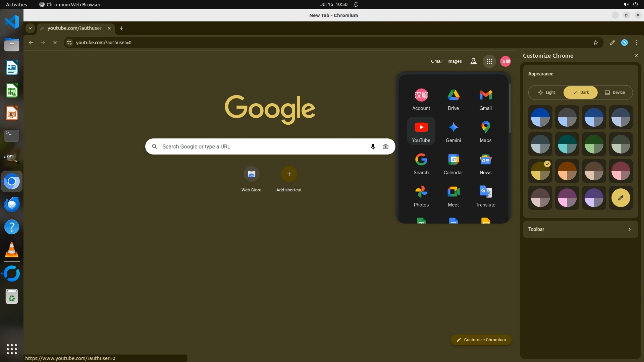Expand the Toolbar section
The height and width of the screenshot is (362, 644).
(x=580, y=229)
